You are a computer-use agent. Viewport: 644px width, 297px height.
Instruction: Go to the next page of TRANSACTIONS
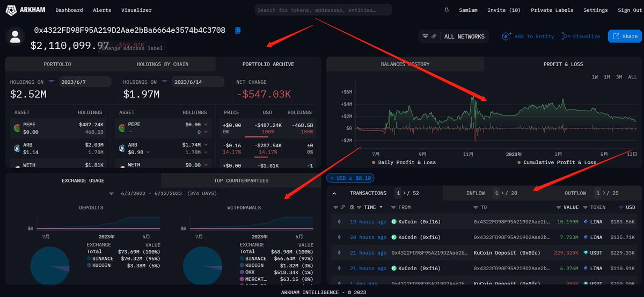coord(405,193)
